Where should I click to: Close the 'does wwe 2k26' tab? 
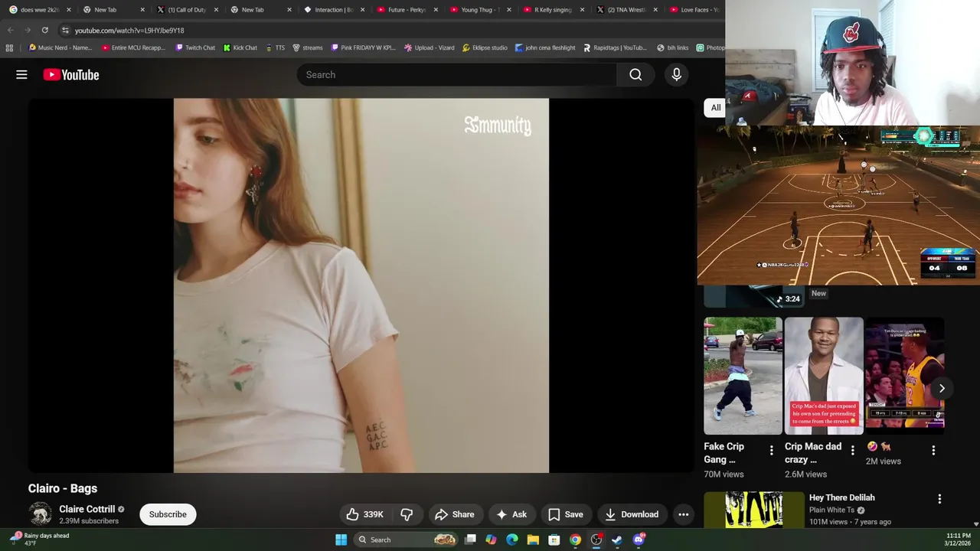[x=69, y=10]
